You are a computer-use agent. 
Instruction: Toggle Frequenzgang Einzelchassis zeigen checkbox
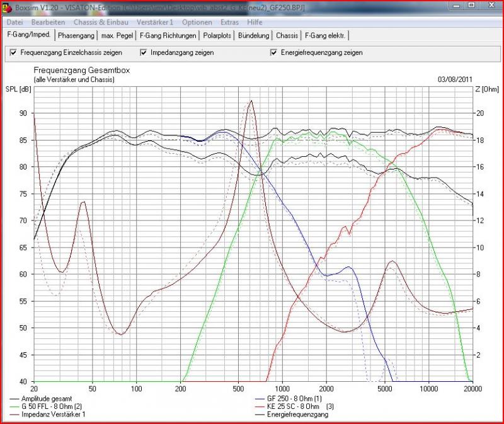tap(13, 52)
